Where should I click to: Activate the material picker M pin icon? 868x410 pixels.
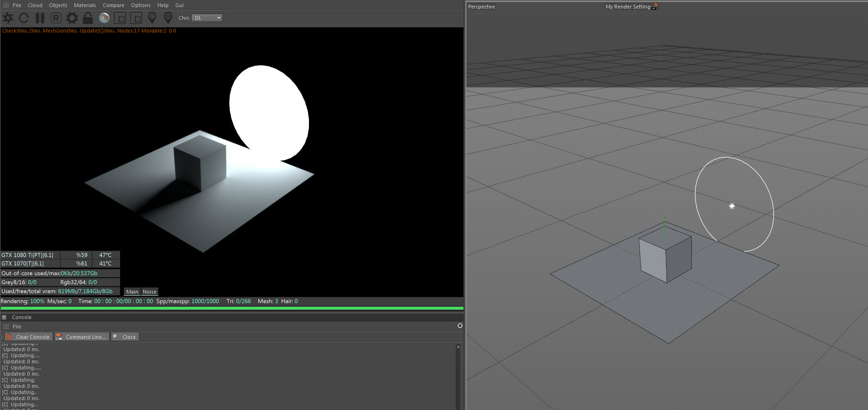click(168, 18)
